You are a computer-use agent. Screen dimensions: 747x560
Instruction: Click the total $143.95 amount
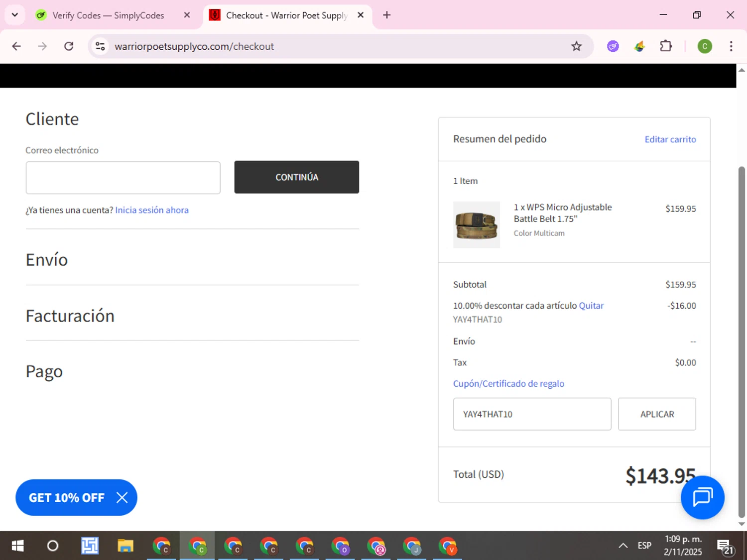click(660, 476)
